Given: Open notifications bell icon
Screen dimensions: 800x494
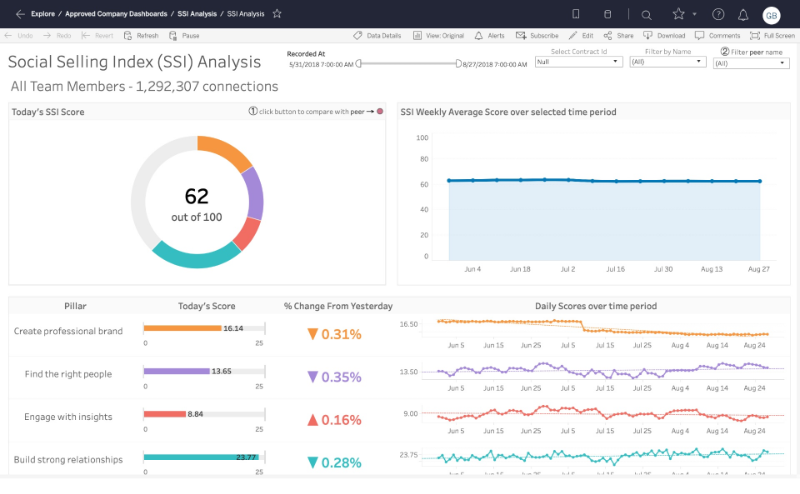Looking at the screenshot, I should click(x=743, y=15).
